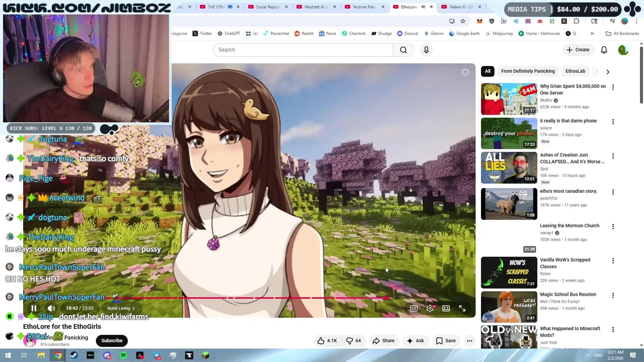This screenshot has width=644, height=362.
Task: Select the From Definitely Panicking chip
Action: (528, 71)
